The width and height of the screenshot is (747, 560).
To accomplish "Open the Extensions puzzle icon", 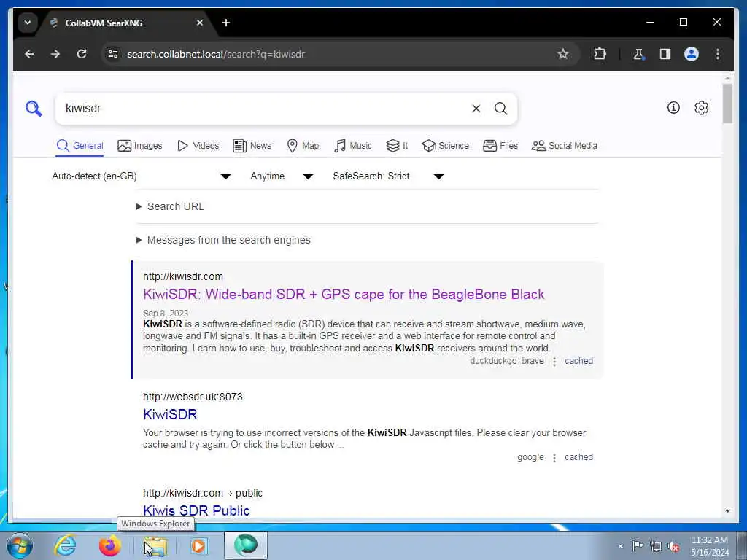I will (600, 54).
